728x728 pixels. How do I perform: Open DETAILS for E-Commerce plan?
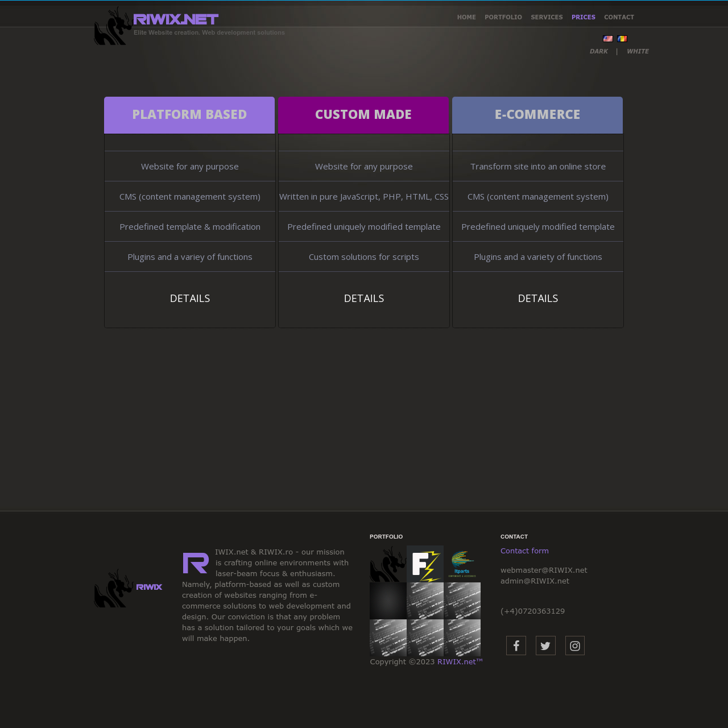tap(538, 299)
